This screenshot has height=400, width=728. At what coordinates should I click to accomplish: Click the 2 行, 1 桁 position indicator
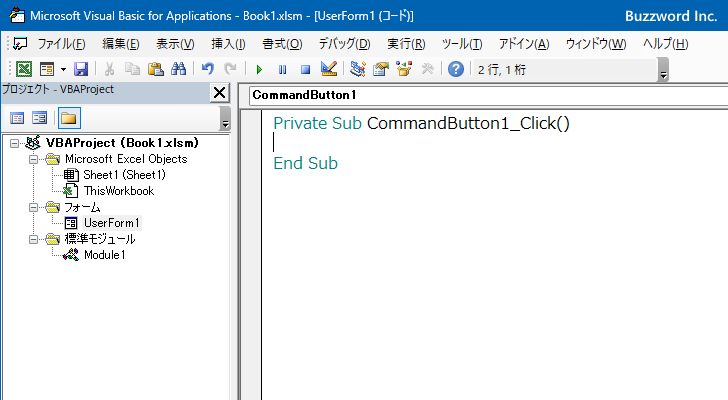501,70
